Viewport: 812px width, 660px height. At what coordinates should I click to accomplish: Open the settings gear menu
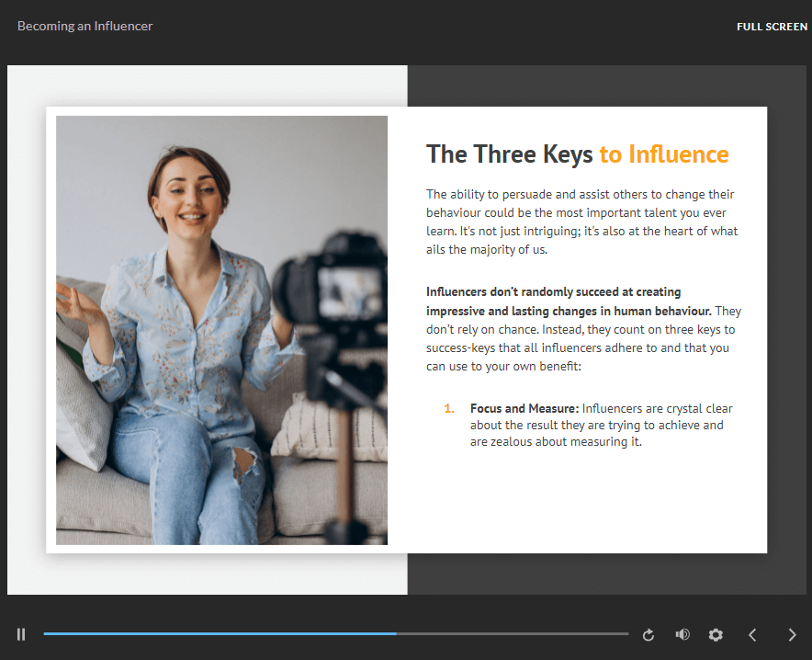pyautogui.click(x=716, y=635)
